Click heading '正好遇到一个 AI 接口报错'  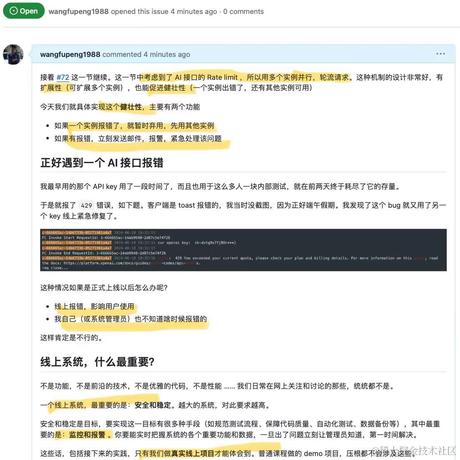tap(102, 163)
